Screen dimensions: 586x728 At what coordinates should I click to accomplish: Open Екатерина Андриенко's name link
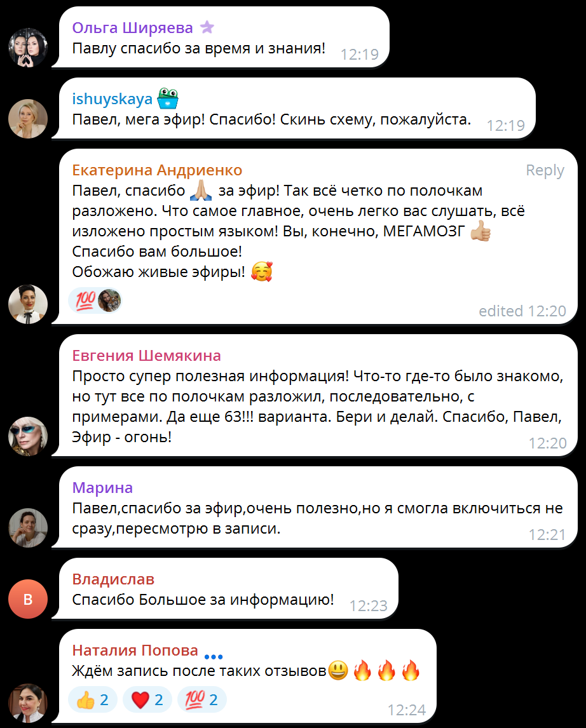point(157,170)
